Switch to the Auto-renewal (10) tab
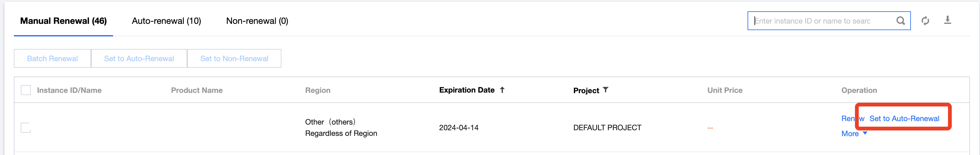This screenshot has width=980, height=155. 166,21
